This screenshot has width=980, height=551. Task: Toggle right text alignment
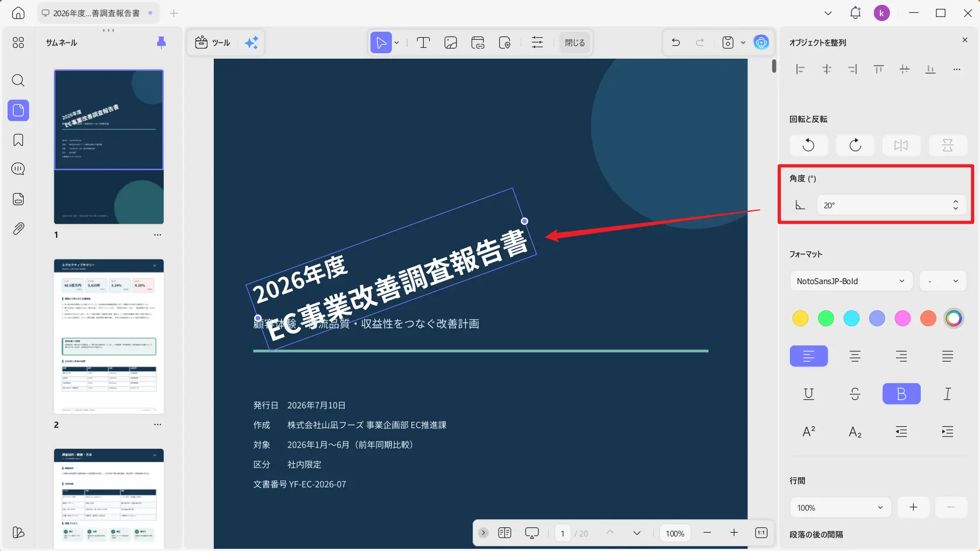[x=901, y=356]
